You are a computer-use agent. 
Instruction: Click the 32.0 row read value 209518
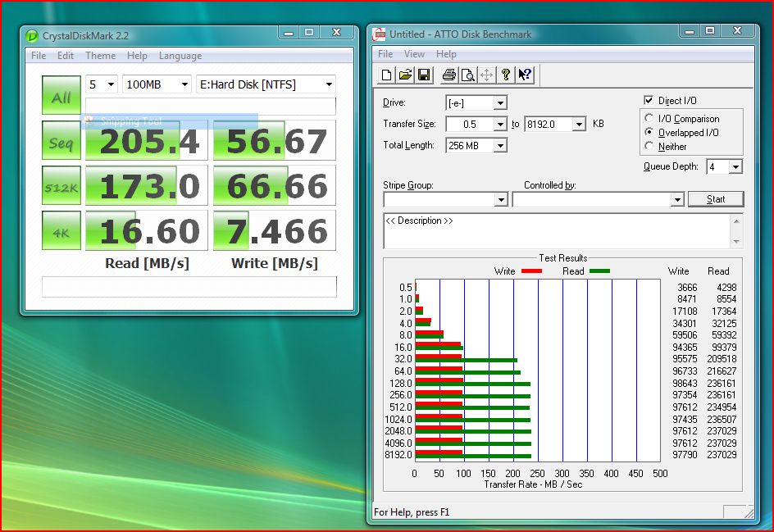pyautogui.click(x=722, y=359)
